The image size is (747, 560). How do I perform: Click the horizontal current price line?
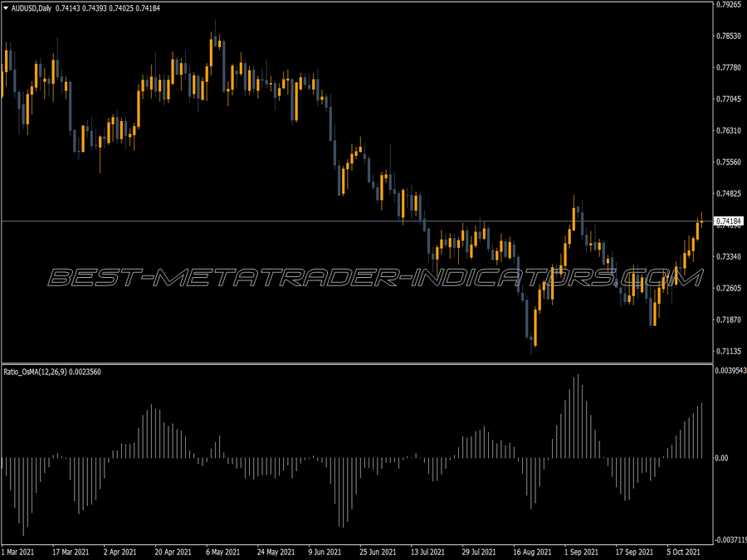point(357,221)
